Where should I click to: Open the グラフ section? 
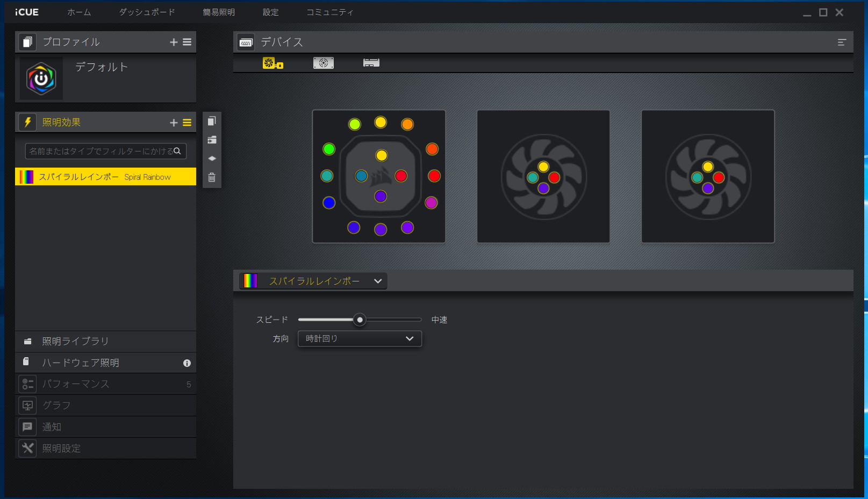[105, 406]
